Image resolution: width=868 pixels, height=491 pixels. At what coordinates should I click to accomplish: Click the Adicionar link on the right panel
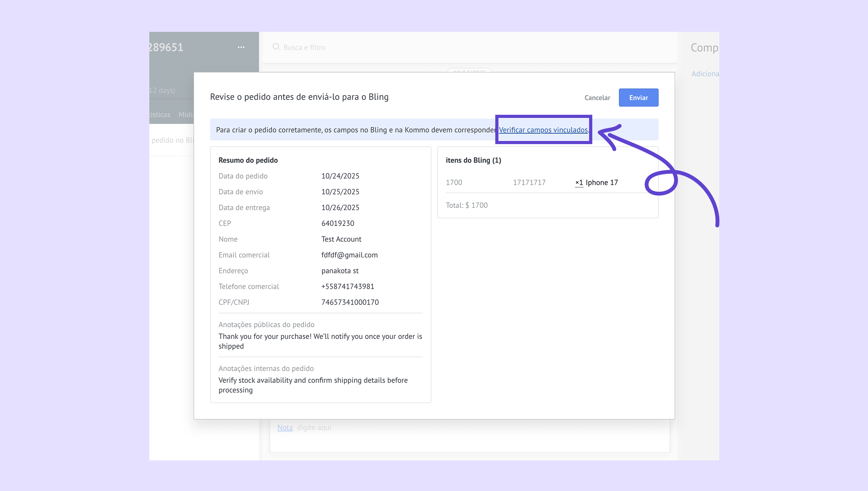point(705,74)
